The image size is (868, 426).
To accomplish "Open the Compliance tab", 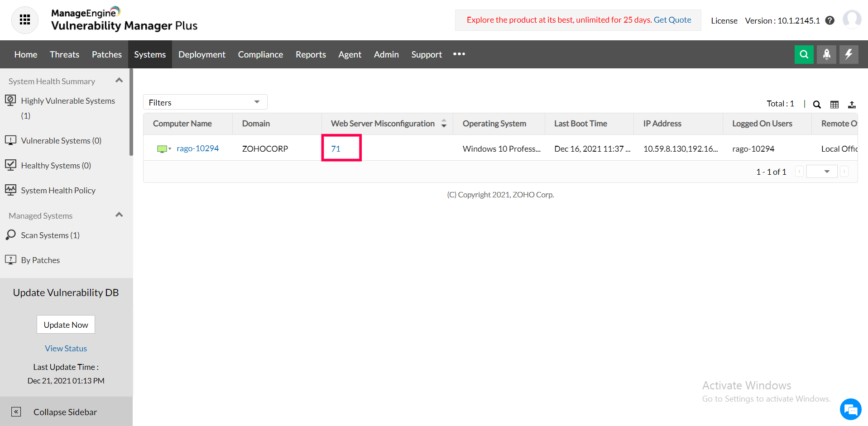I will pyautogui.click(x=260, y=54).
